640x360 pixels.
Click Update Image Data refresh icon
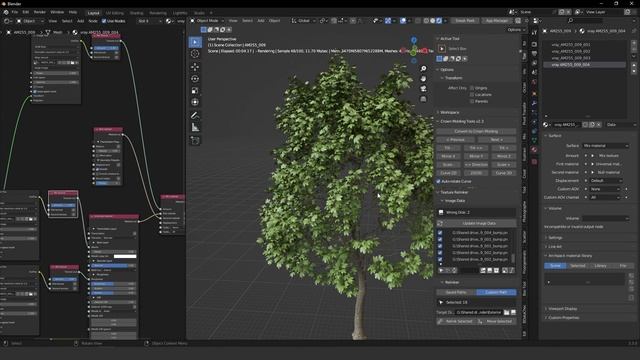click(x=440, y=223)
